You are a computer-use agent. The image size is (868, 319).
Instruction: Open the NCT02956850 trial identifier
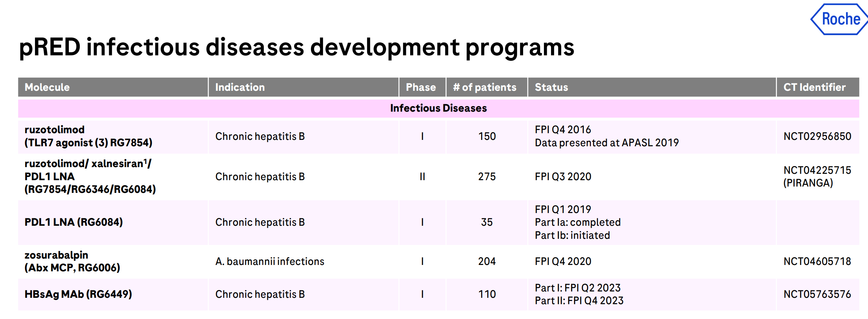click(817, 136)
